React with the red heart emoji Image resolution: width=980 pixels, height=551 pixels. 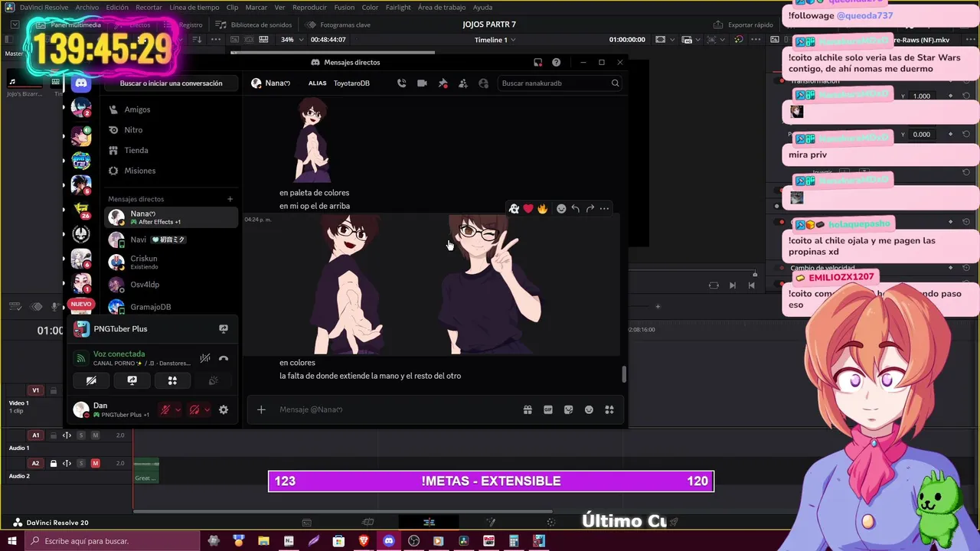click(x=528, y=208)
